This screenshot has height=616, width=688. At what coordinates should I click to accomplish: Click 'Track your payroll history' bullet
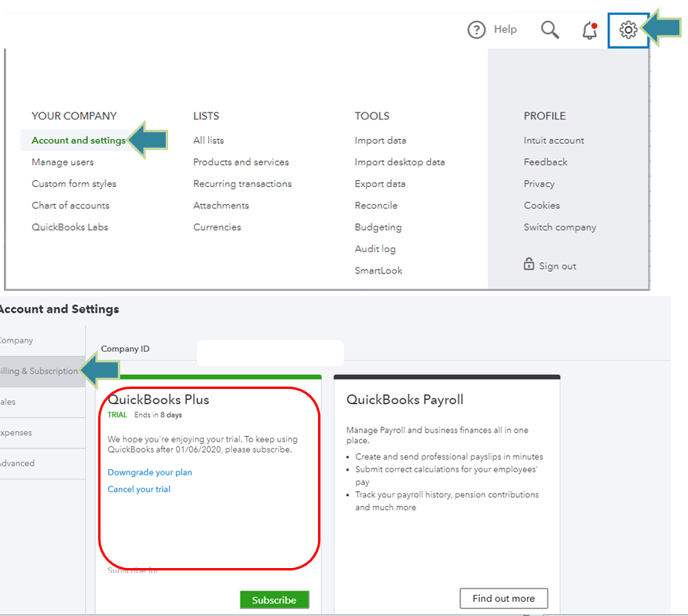pyautogui.click(x=447, y=501)
